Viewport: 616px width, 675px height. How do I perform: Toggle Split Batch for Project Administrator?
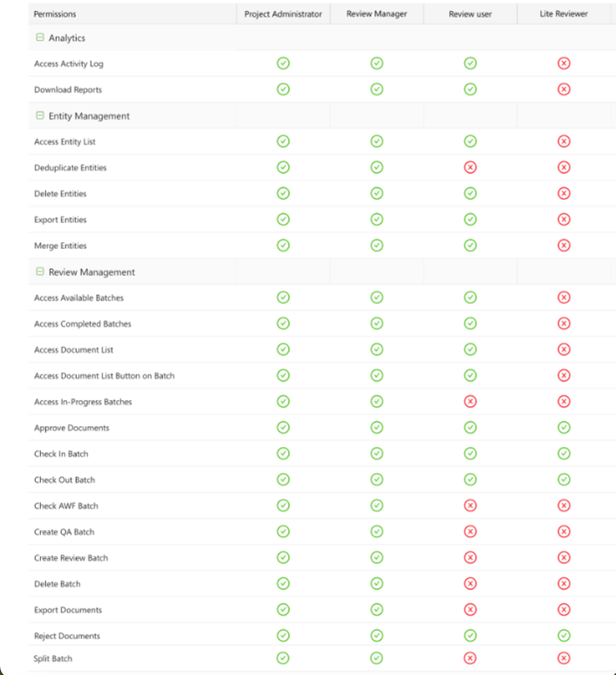point(283,658)
